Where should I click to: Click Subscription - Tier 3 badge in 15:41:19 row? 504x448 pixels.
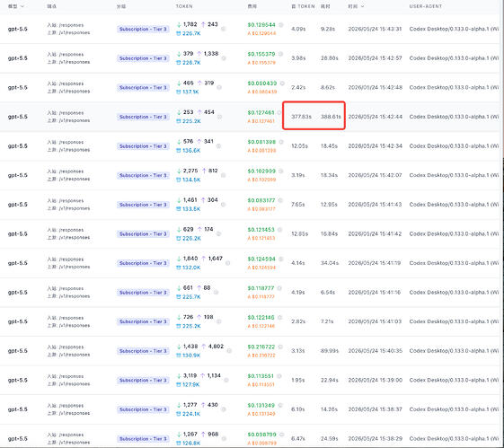point(143,263)
